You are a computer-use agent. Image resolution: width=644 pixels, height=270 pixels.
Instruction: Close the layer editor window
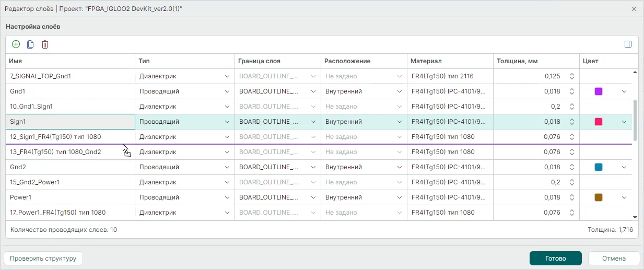[x=634, y=9]
